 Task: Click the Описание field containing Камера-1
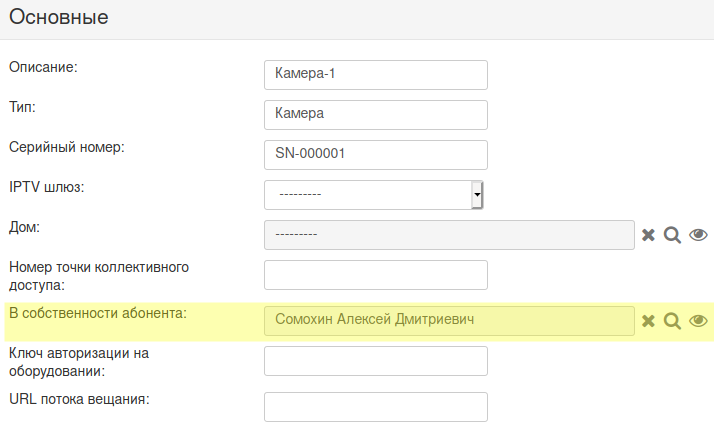(x=376, y=75)
